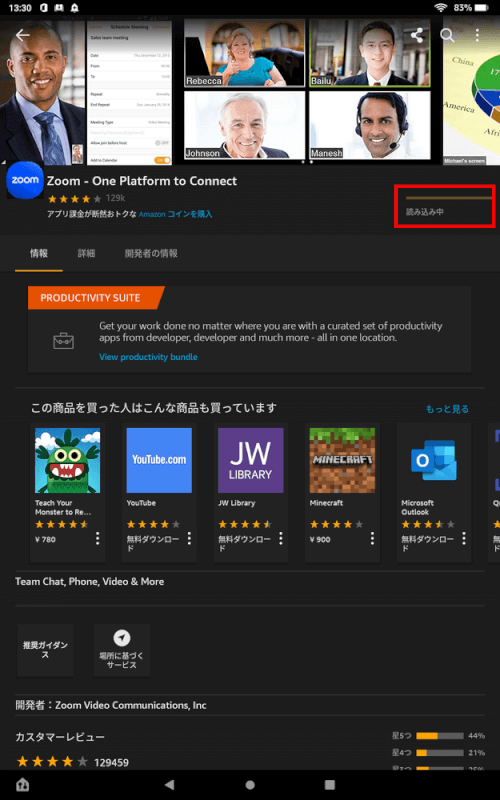
Task: Tap the battery status icon
Action: click(x=482, y=8)
